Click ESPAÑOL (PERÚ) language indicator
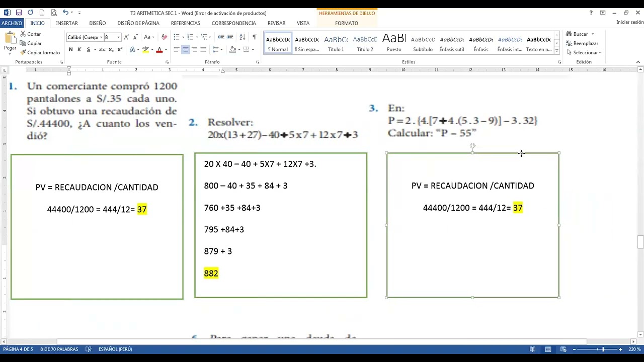 click(115, 349)
